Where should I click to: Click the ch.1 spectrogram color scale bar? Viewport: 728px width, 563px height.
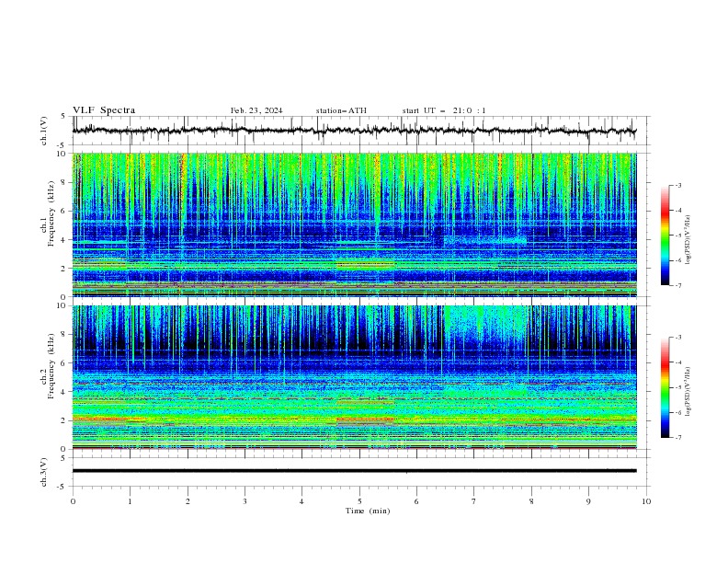[x=665, y=236]
